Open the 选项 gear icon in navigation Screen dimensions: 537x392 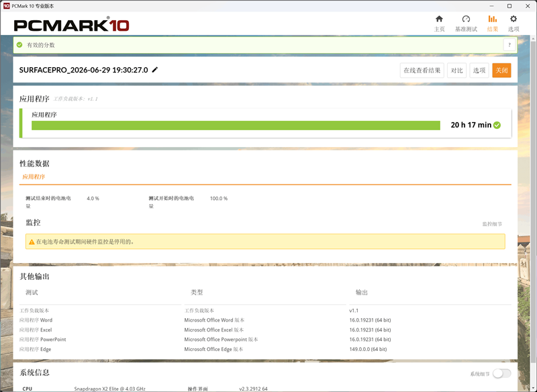pyautogui.click(x=513, y=19)
